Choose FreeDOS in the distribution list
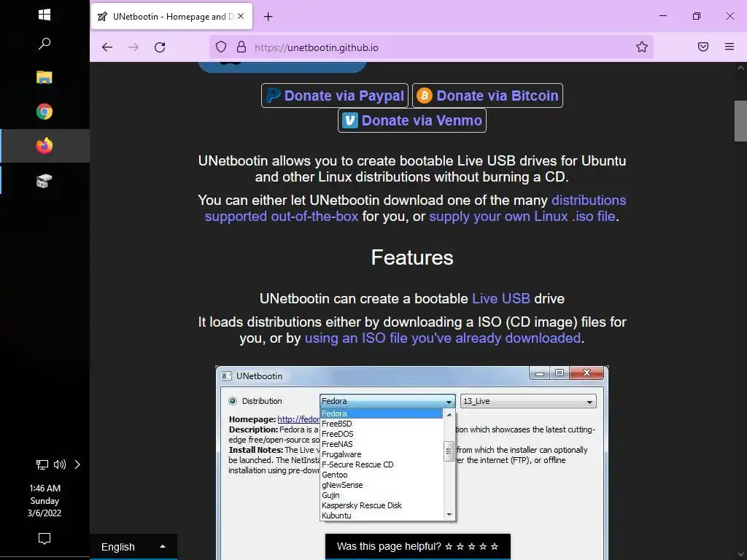747x560 pixels. (337, 434)
